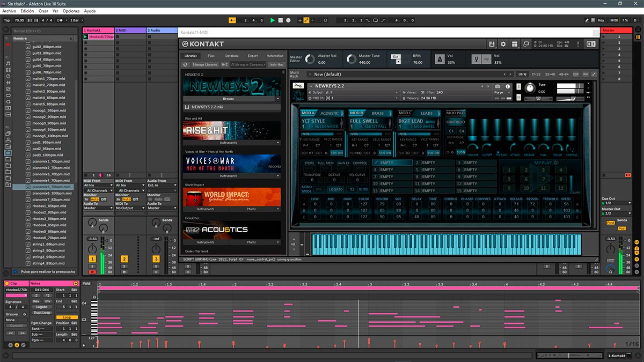
Task: Click the camera snapshot icon in NEWKEYS header
Action: (497, 86)
